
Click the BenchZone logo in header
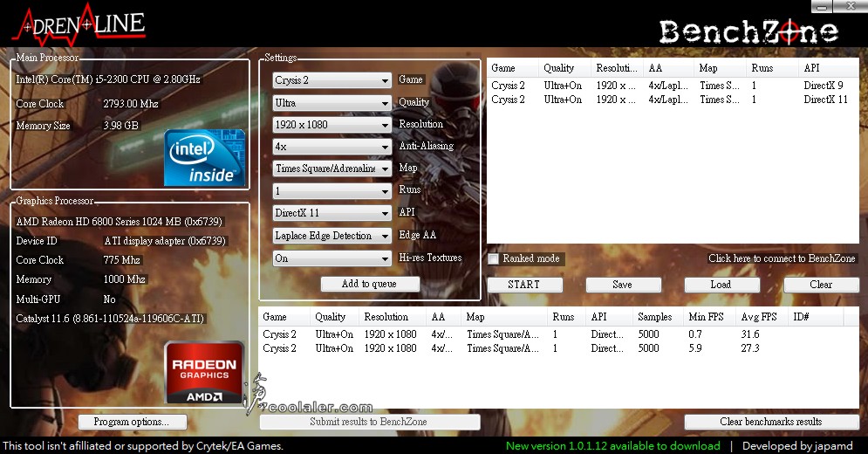point(748,31)
